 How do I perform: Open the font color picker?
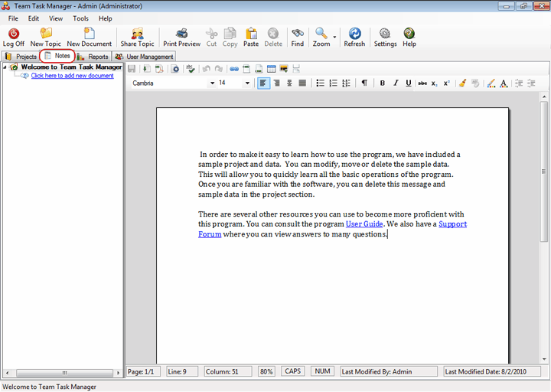point(504,83)
